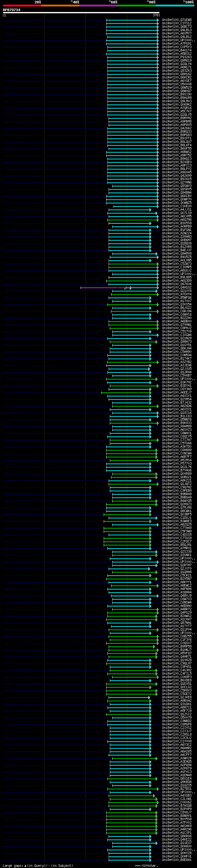Select hit label UniRef100_B1FGN1
The height and width of the screenshot is (868, 197).
point(177,230)
